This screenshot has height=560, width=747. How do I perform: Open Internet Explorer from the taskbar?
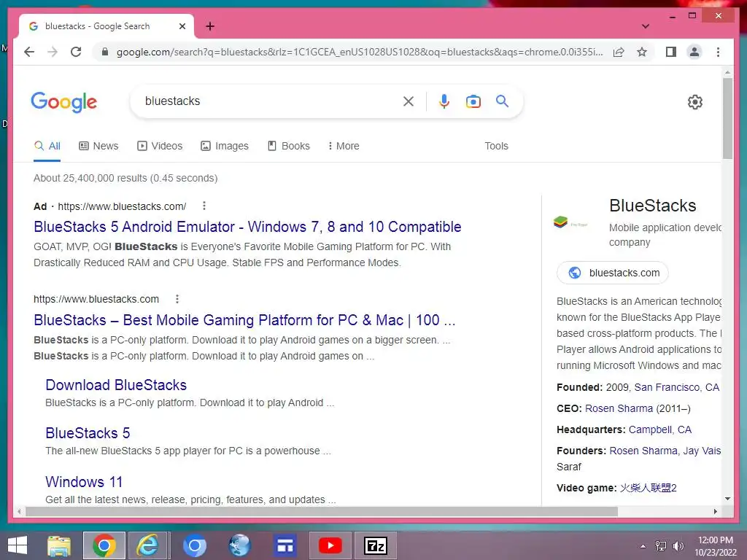coord(147,545)
